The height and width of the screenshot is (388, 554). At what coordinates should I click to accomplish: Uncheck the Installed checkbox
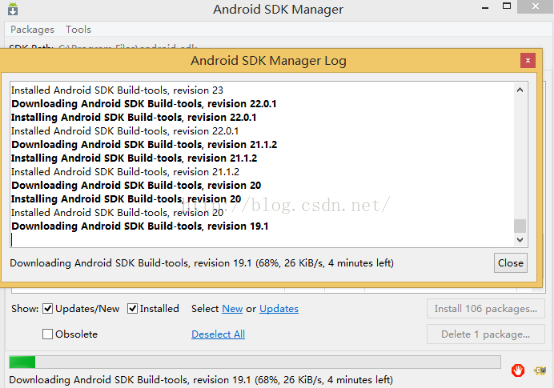click(132, 308)
